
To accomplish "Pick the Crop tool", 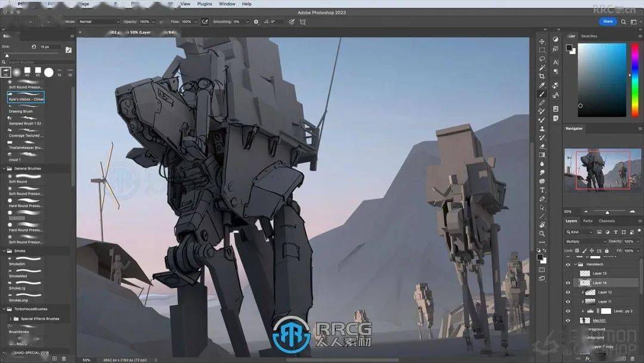I will pos(542,76).
